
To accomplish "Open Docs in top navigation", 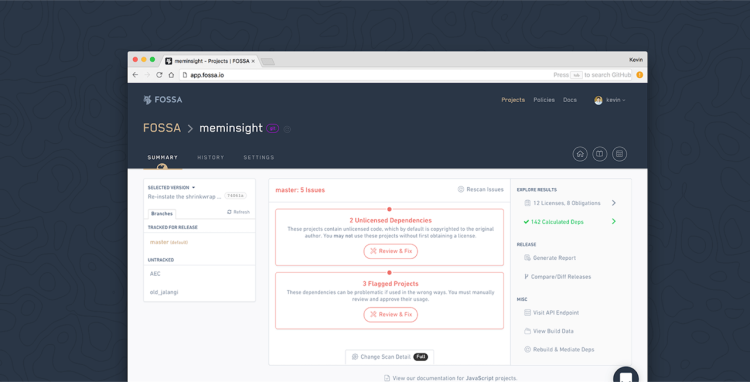I will [x=570, y=100].
